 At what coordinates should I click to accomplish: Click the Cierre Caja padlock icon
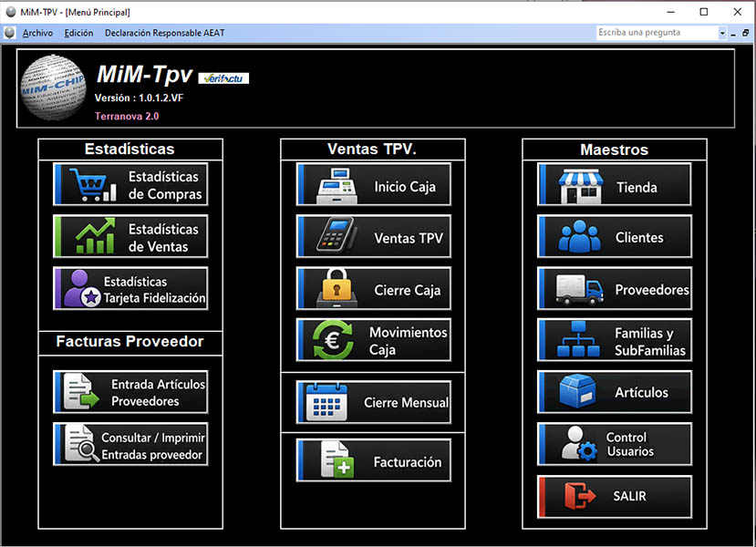point(337,288)
